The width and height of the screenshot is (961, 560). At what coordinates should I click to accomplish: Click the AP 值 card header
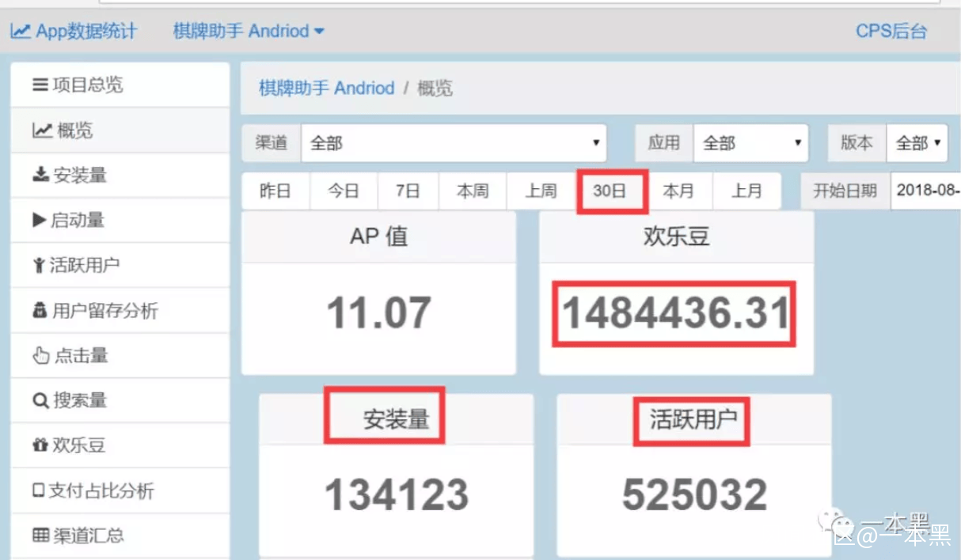(x=378, y=236)
